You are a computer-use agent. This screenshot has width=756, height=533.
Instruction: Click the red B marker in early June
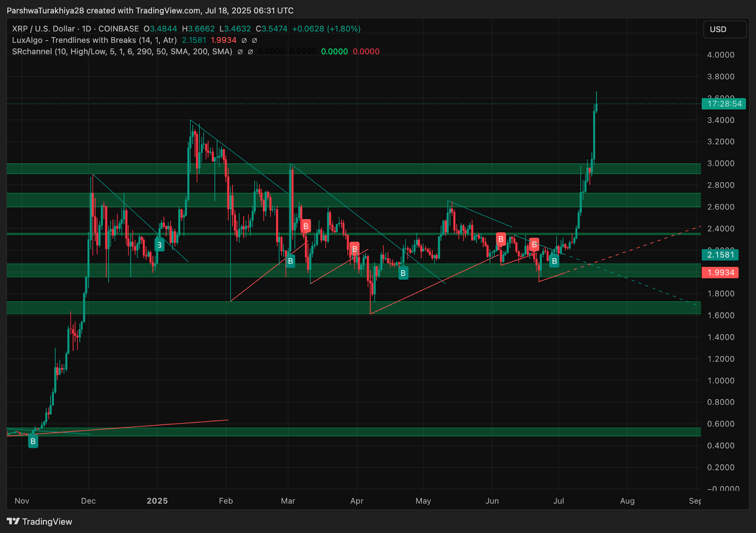tap(501, 239)
